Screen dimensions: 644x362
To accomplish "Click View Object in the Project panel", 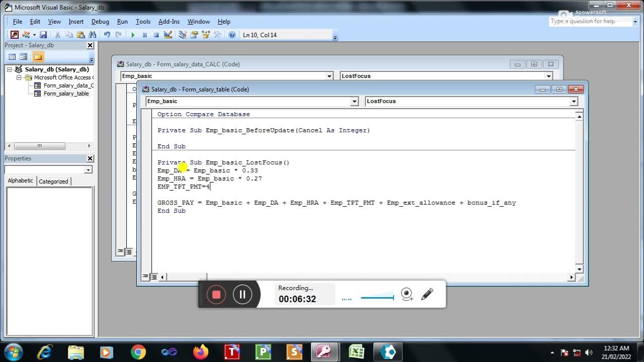I will point(24,57).
